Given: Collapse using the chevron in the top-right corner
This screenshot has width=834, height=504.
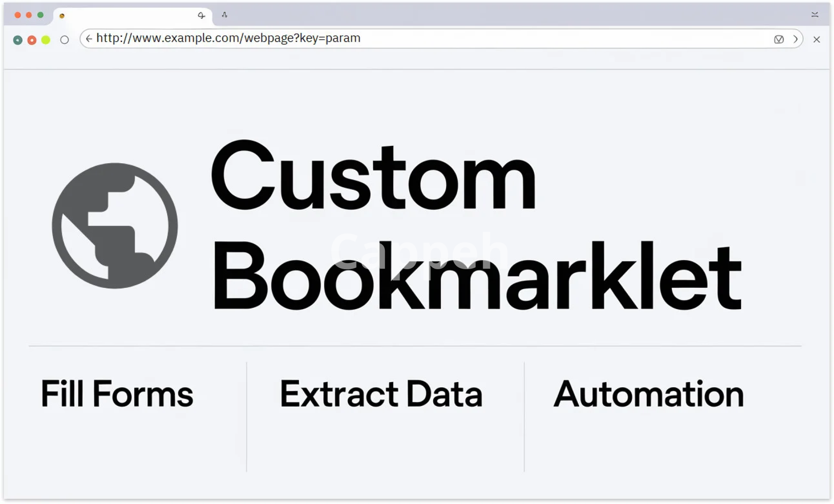Looking at the screenshot, I should tap(815, 15).
